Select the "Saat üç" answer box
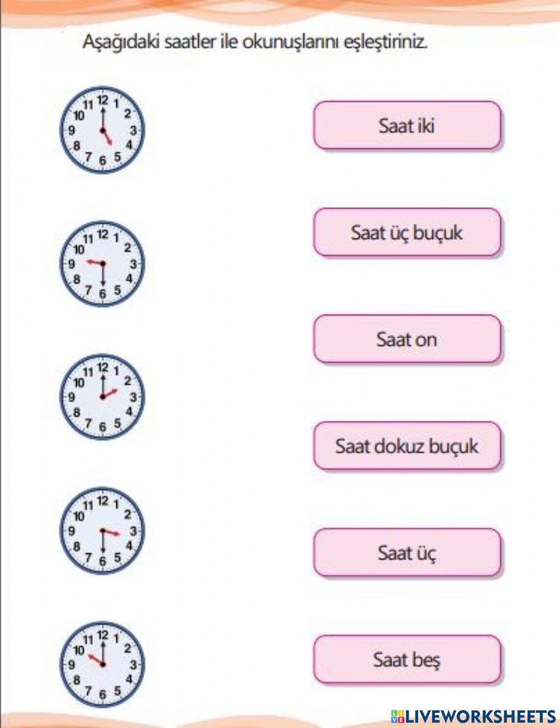Viewport: 560px width, 728px height. click(407, 553)
